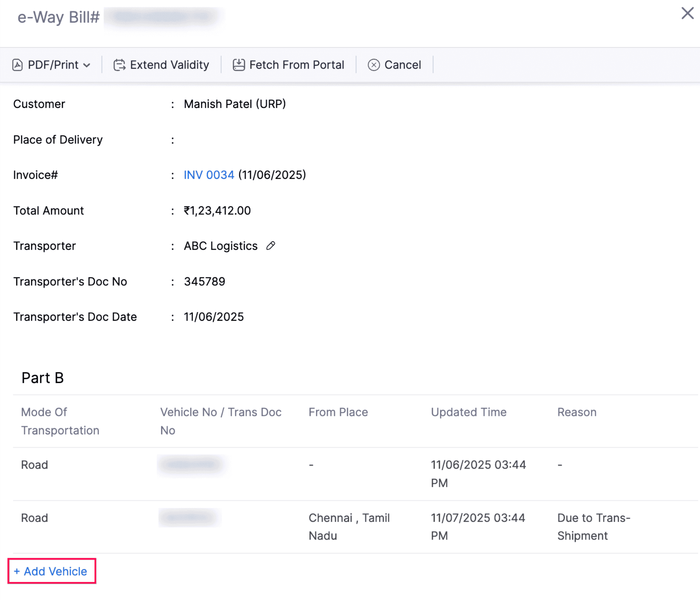Click the Reason column header

click(x=577, y=412)
